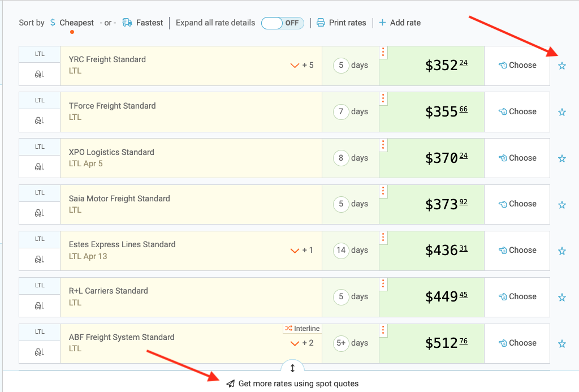Open the three-dot menu for ABF rate
579x392 pixels.
[383, 330]
